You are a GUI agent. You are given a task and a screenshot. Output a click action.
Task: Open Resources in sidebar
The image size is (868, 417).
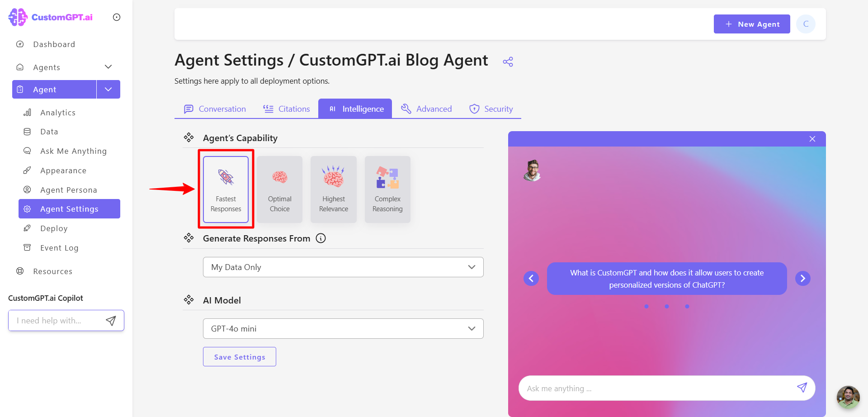pyautogui.click(x=53, y=271)
